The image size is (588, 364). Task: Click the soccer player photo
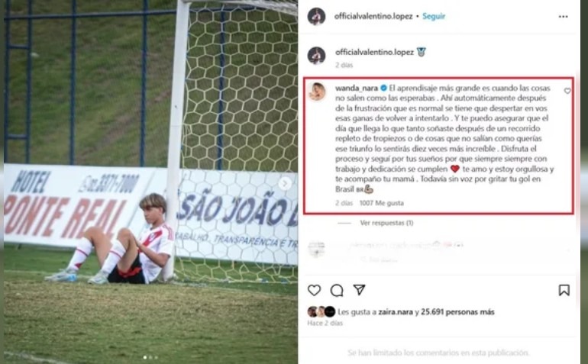(150, 182)
